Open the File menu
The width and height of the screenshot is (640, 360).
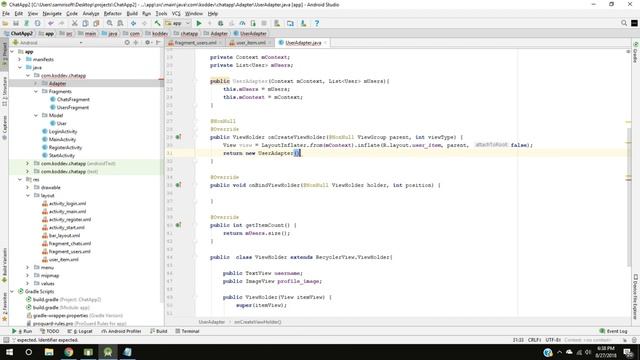(x=6, y=13)
